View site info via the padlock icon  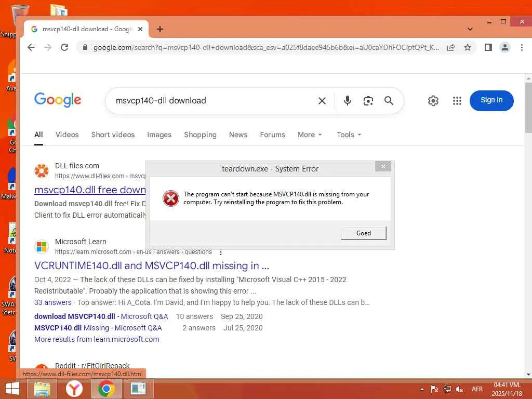point(85,47)
